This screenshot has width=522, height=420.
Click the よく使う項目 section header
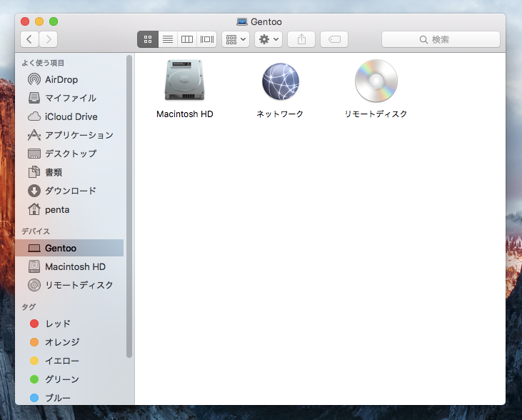point(43,63)
